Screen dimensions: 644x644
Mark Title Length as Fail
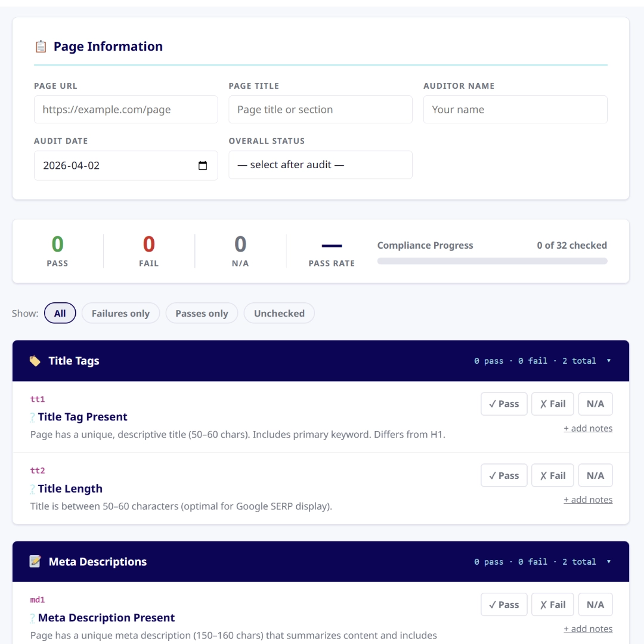pos(552,475)
